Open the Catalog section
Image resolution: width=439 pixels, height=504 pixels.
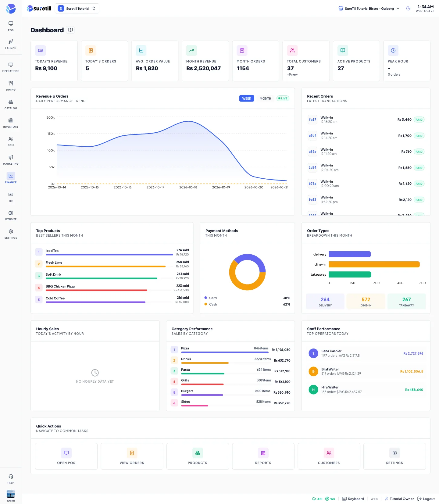point(11,105)
